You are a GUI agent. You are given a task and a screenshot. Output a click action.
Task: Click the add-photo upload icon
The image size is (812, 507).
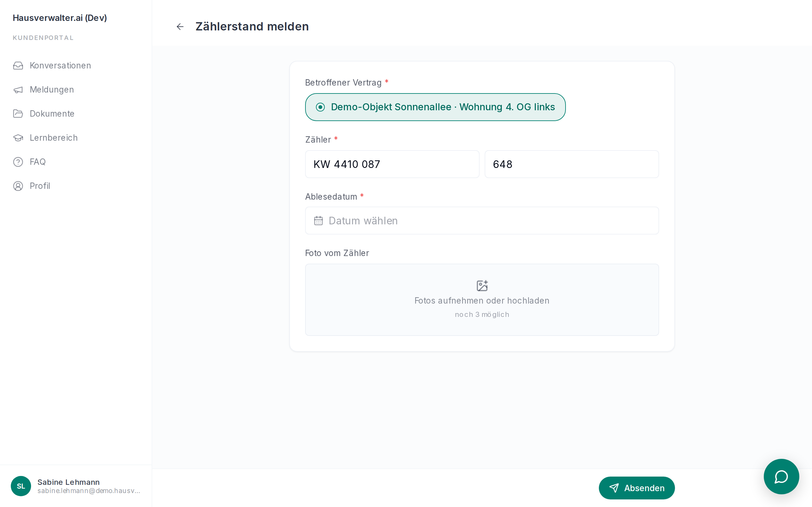coord(482,286)
